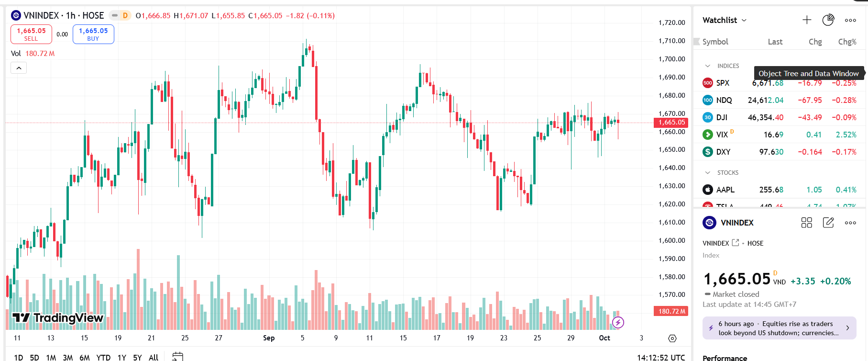Click the SELL 1,665.05 button
The height and width of the screenshot is (361, 868).
31,34
